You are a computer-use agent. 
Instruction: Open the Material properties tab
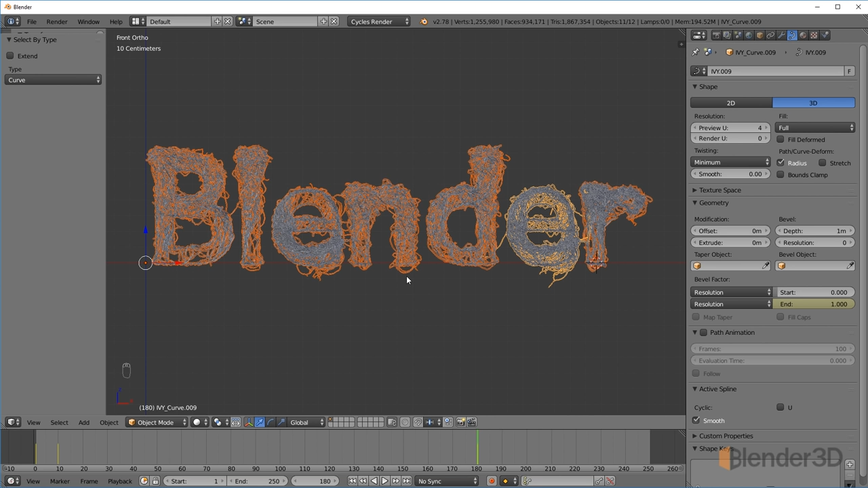[x=803, y=35]
